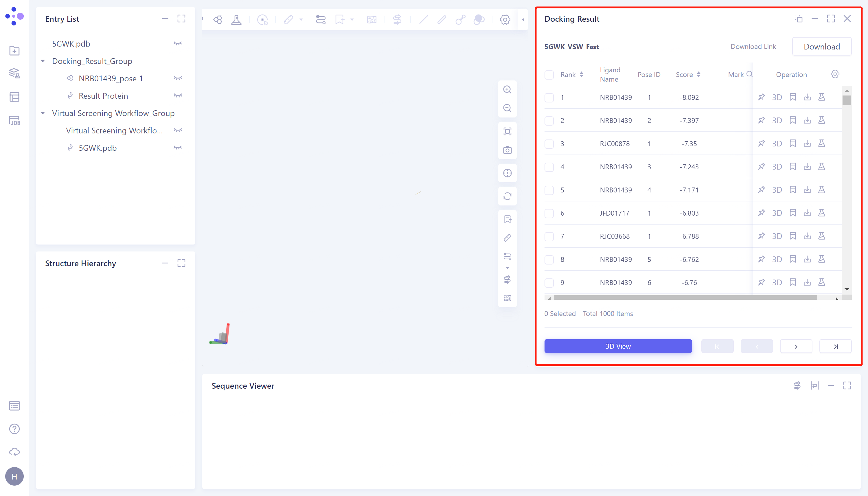This screenshot has width=868, height=496.
Task: Search marks with Mark magnifier icon
Action: [x=749, y=74]
